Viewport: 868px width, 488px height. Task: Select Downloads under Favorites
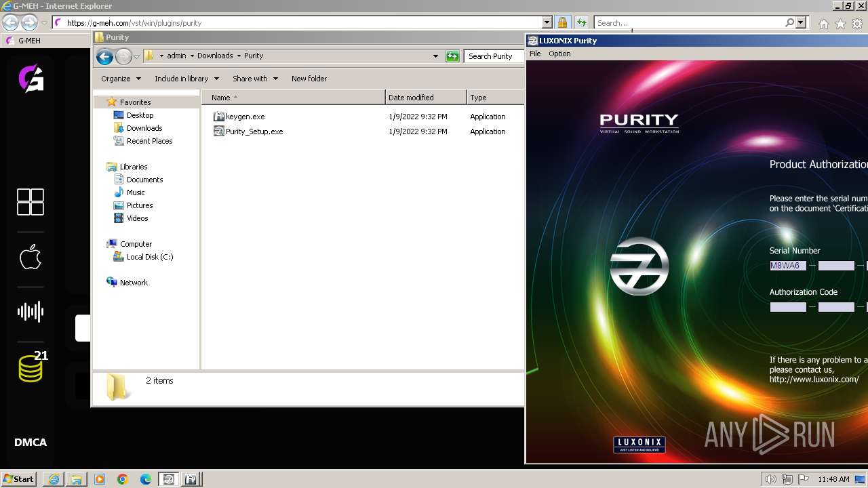(144, 128)
